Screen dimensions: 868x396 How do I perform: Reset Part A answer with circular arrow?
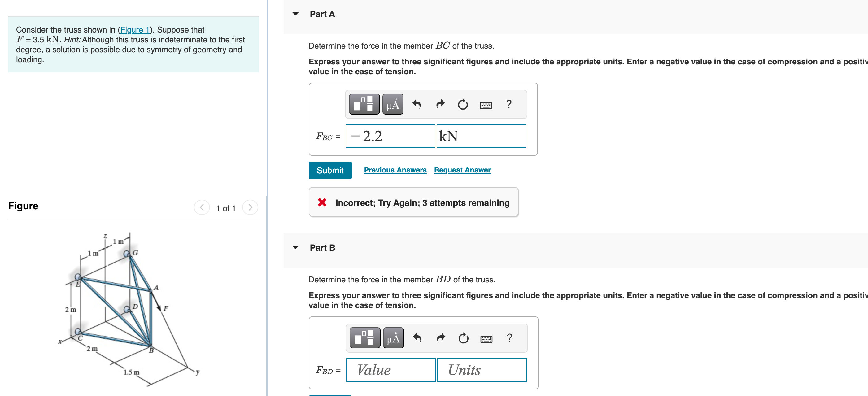click(x=463, y=104)
